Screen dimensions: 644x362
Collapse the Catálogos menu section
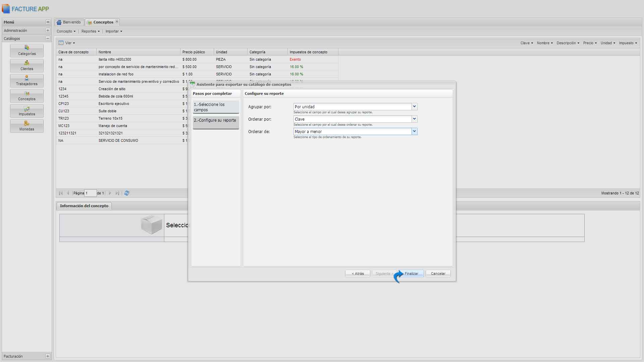(x=48, y=39)
